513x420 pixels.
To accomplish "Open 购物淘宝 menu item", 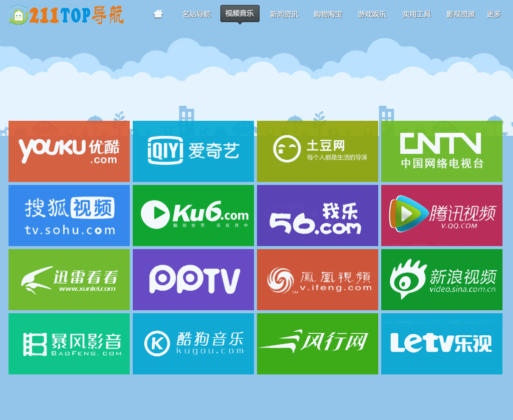I will tap(328, 15).
